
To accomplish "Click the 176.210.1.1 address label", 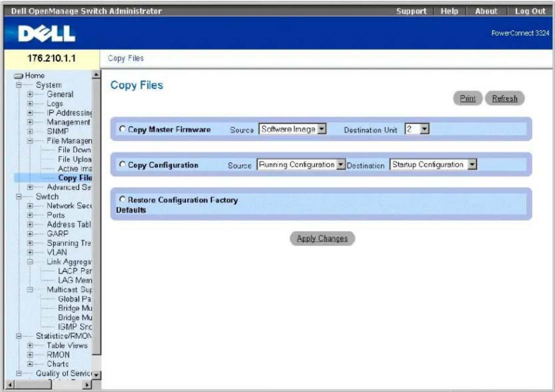I will (52, 58).
